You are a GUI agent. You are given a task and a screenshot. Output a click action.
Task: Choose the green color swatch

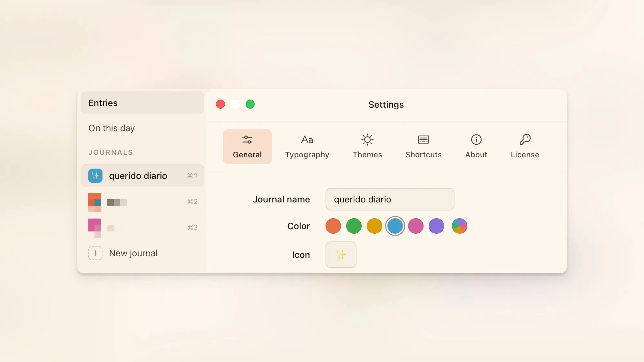pyautogui.click(x=354, y=226)
